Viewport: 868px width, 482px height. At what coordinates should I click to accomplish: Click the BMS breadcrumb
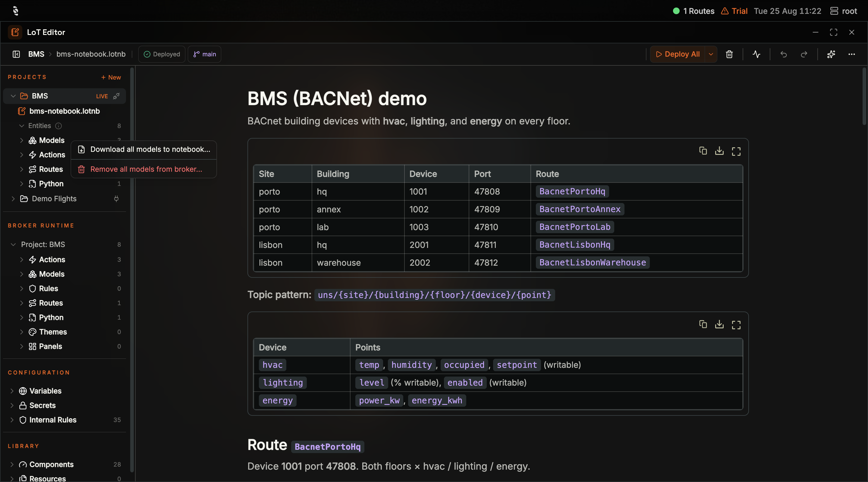point(36,54)
